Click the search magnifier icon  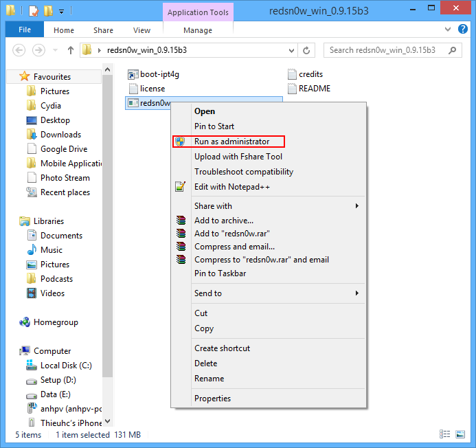tap(452, 50)
